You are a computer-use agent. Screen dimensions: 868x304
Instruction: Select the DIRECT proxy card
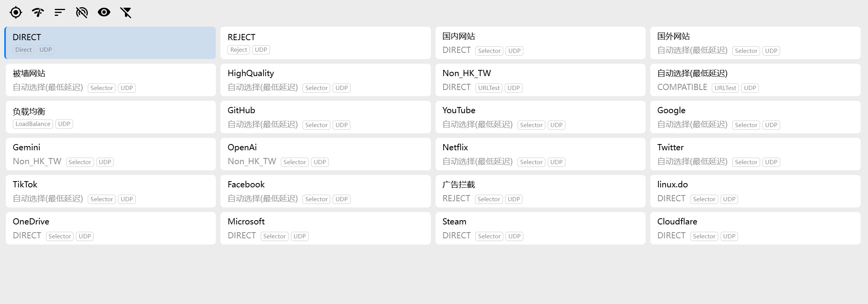110,43
